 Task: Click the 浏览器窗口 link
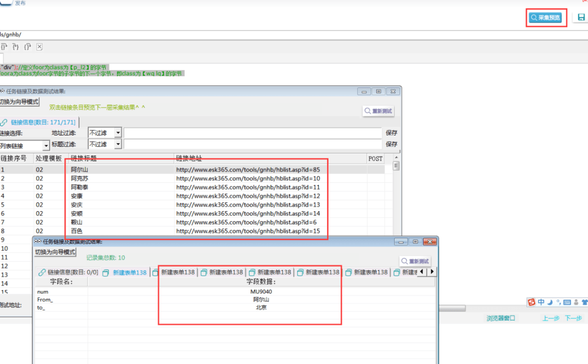coord(501,318)
